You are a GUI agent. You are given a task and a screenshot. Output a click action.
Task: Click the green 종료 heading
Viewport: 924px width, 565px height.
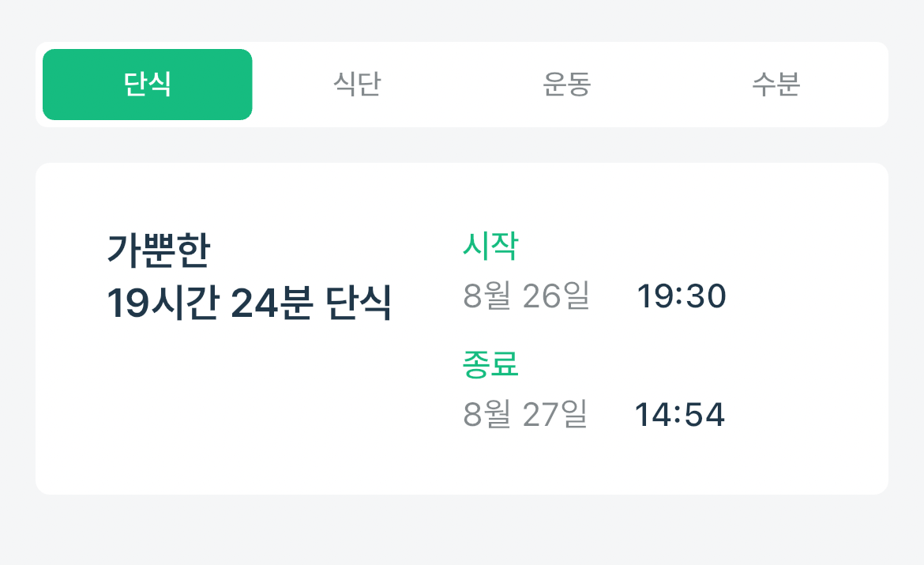(491, 365)
